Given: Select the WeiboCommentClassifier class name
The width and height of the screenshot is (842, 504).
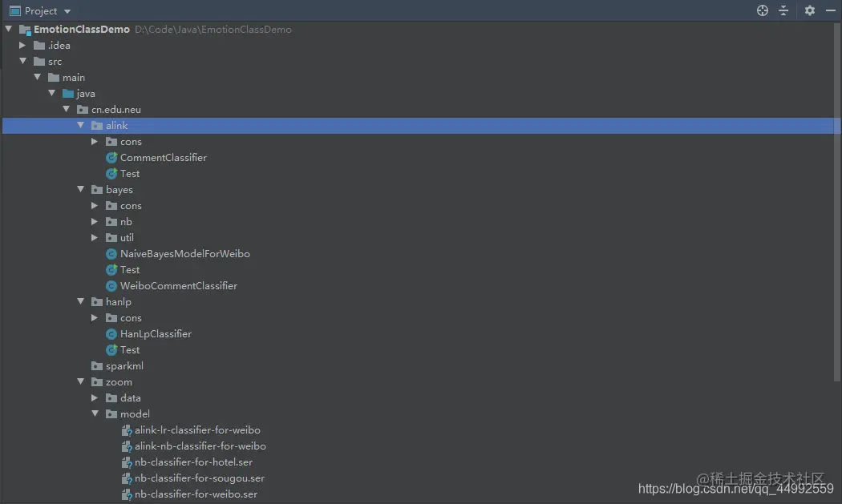Looking at the screenshot, I should pos(178,286).
